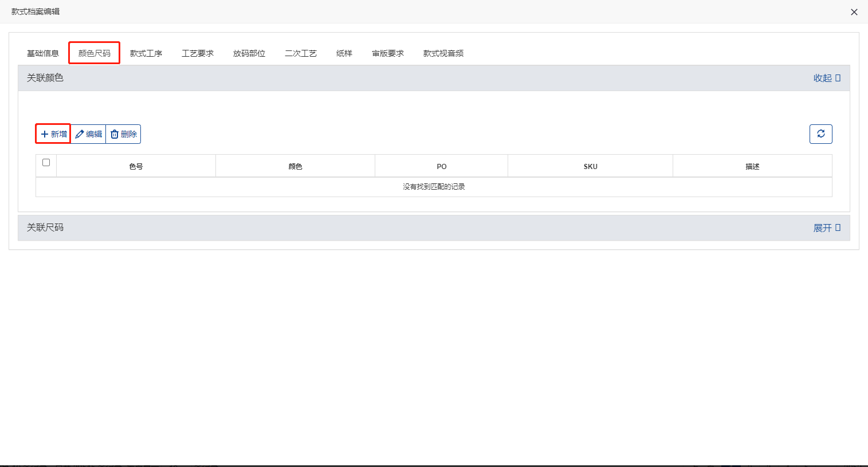Open the 款式工序 tab
The image size is (868, 467).
click(x=146, y=53)
